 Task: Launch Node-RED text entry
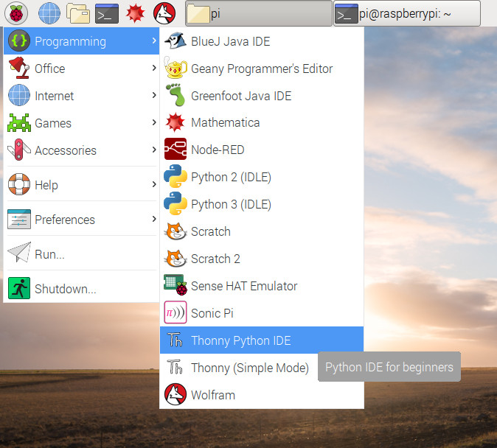click(218, 150)
